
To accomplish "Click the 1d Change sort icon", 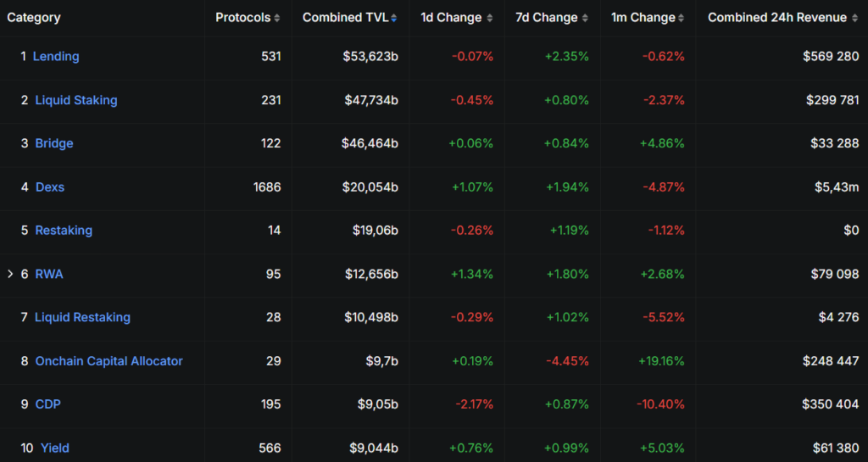I will click(x=489, y=18).
